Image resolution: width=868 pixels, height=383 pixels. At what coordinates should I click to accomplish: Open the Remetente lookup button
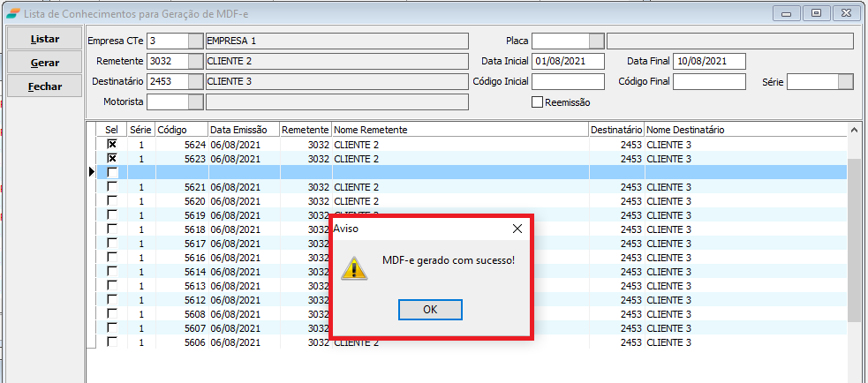(x=195, y=61)
